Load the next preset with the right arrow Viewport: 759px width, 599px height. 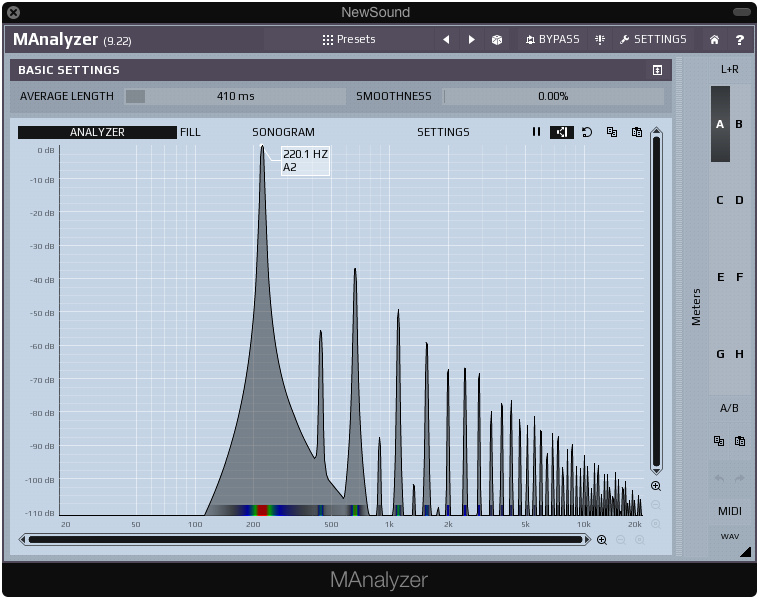coord(471,39)
